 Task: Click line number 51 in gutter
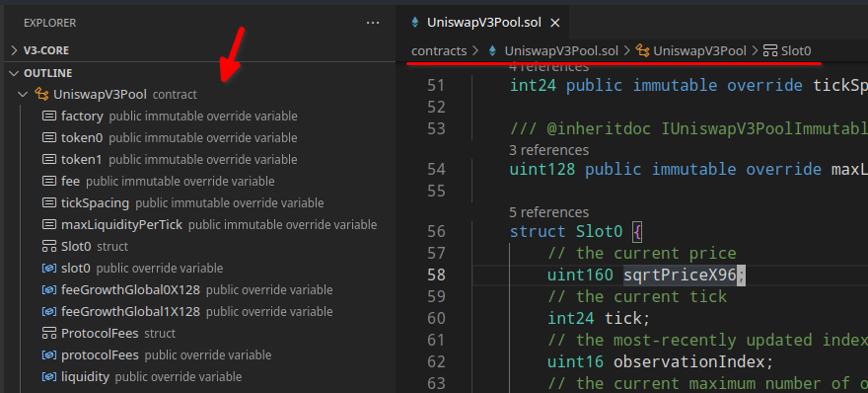(436, 85)
